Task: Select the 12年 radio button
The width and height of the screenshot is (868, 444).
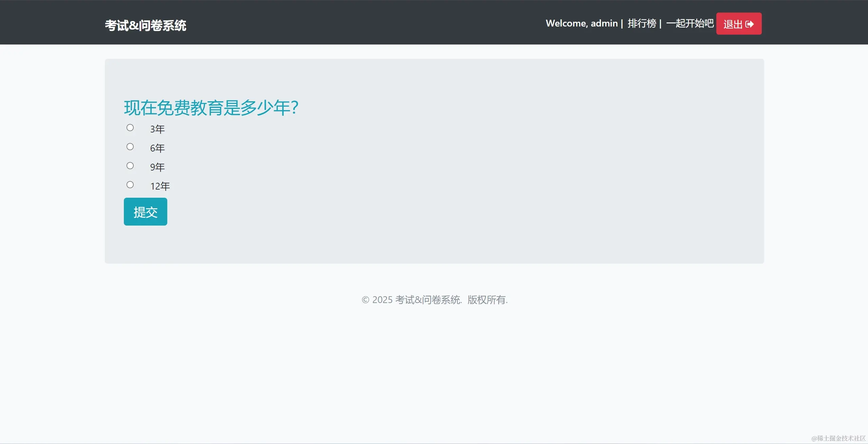Action: click(x=130, y=185)
